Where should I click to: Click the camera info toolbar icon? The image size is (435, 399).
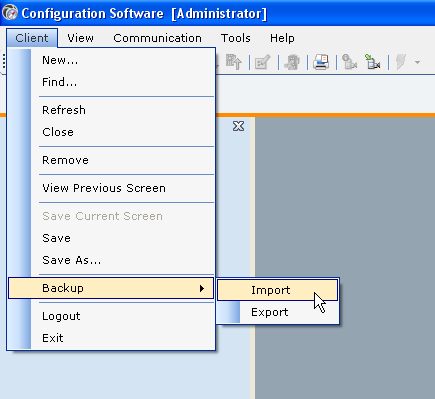click(349, 62)
